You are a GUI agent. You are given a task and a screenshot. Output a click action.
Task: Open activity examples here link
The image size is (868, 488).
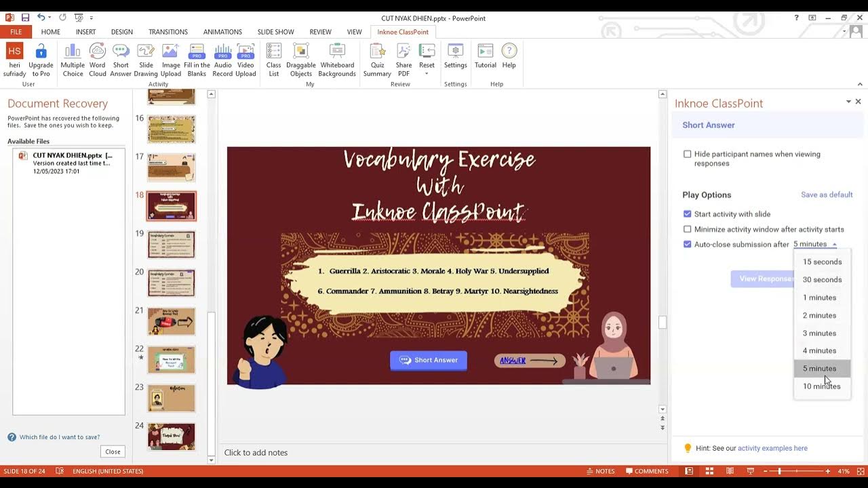(x=772, y=448)
